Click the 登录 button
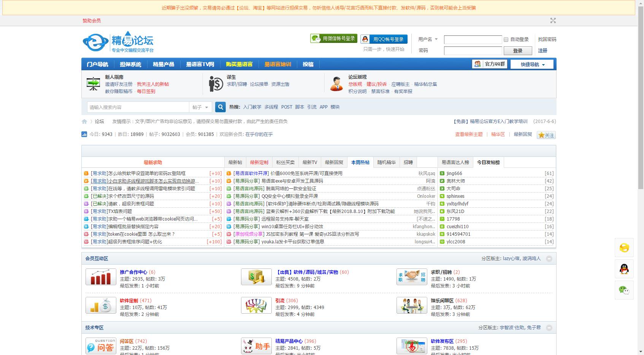This screenshot has height=355, width=644. 517,51
